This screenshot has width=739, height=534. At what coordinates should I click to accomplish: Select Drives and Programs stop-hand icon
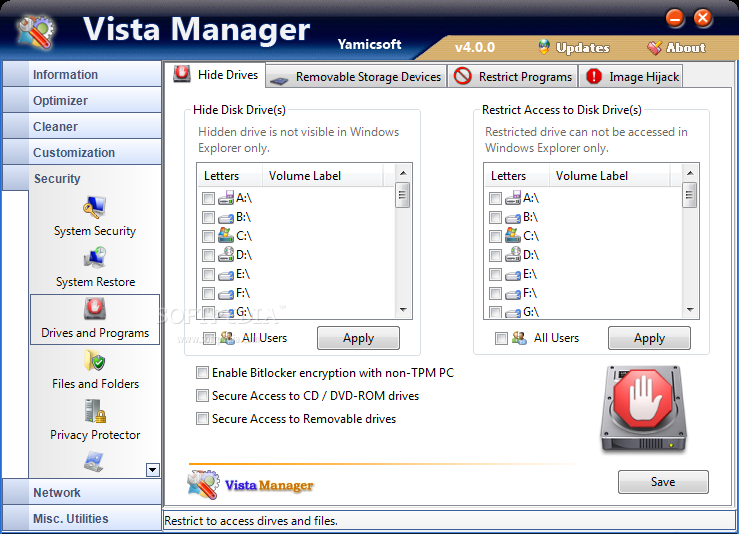pyautogui.click(x=95, y=309)
